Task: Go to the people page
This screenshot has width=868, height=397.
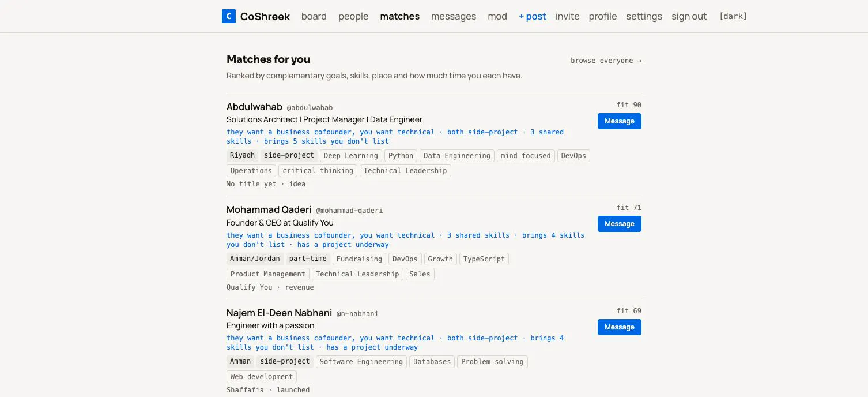Action: coord(353,16)
